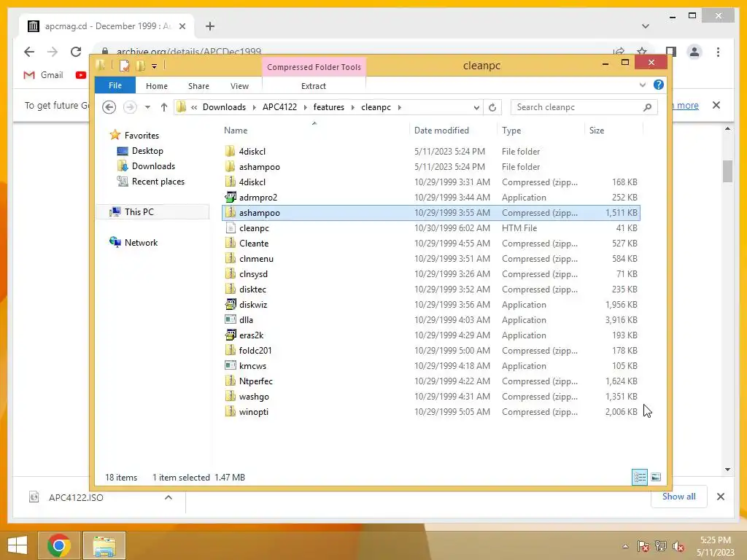Close the Chrome downloads bar
The height and width of the screenshot is (560, 747).
tap(720, 497)
